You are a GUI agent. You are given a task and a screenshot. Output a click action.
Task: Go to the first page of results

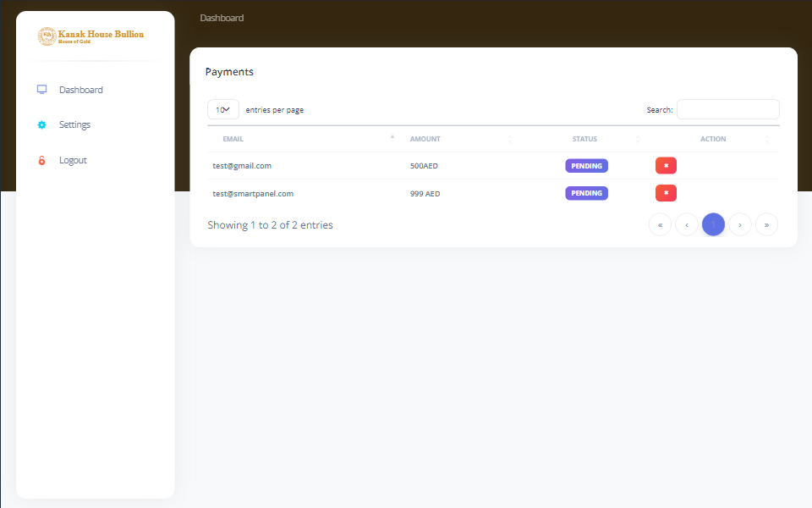[x=660, y=224]
